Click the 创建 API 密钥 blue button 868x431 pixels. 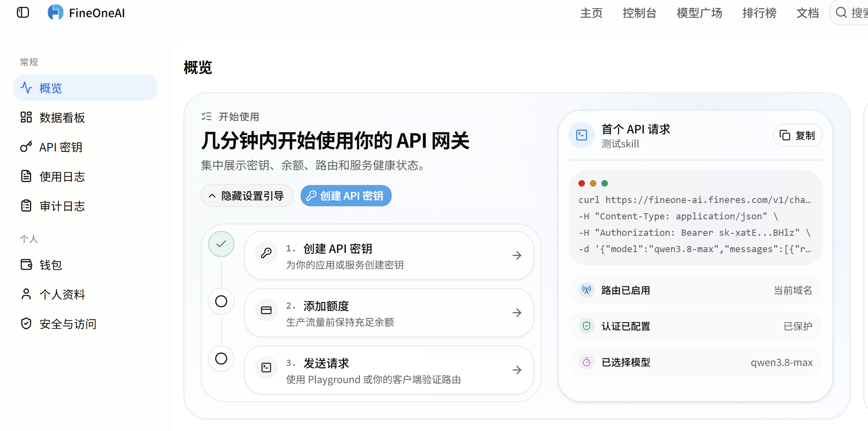point(346,196)
